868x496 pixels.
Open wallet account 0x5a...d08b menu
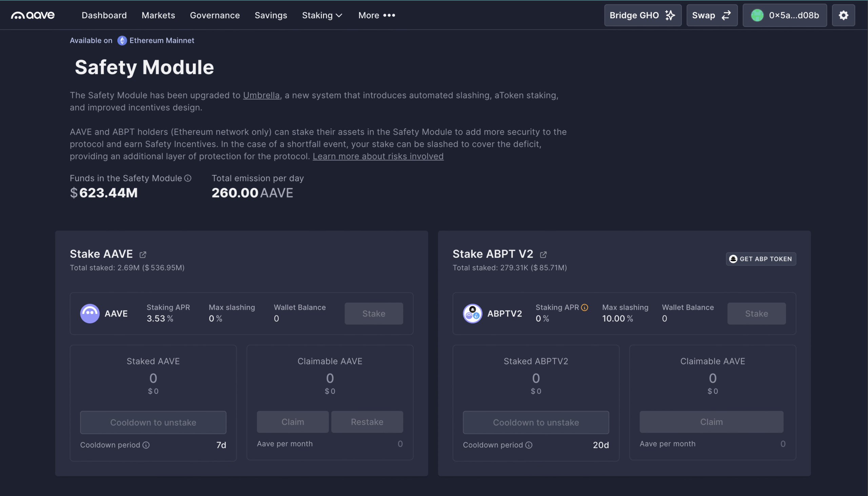tap(785, 15)
